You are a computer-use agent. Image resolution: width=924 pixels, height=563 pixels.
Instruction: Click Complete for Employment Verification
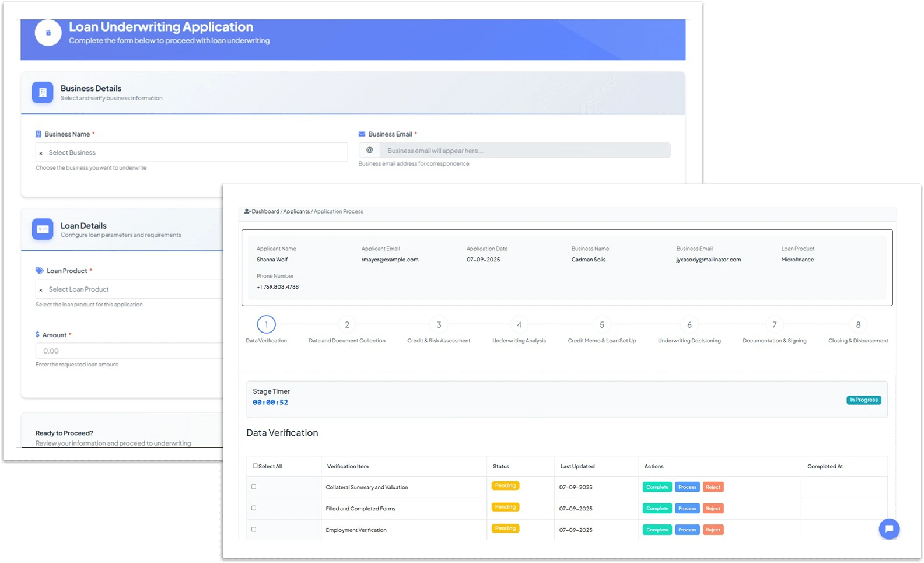657,530
